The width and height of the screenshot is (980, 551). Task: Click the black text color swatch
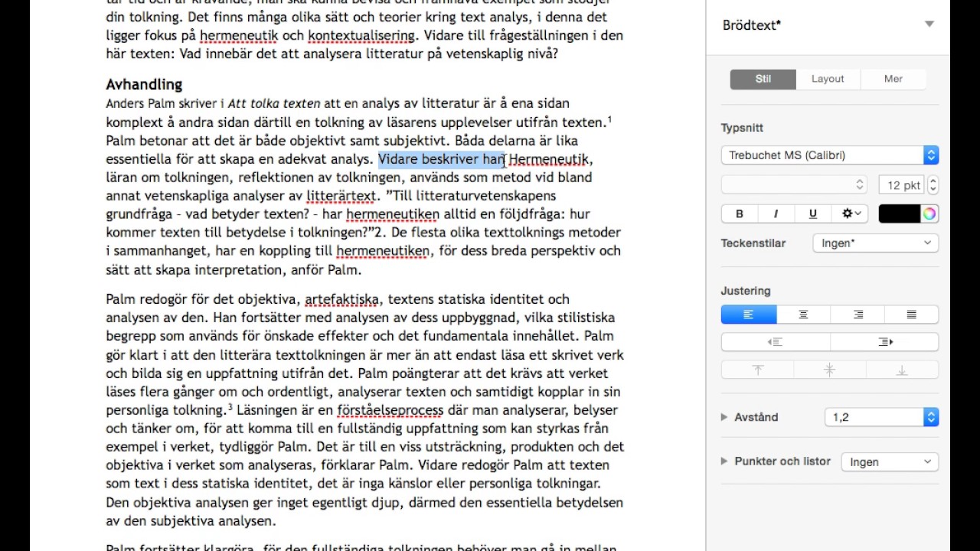click(899, 214)
